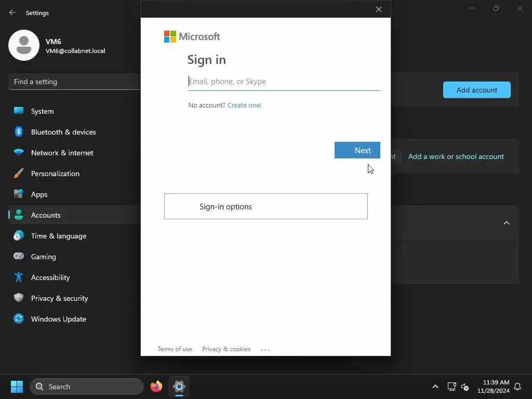532x399 pixels.
Task: Open Privacy & cookies link
Action: [x=227, y=349]
